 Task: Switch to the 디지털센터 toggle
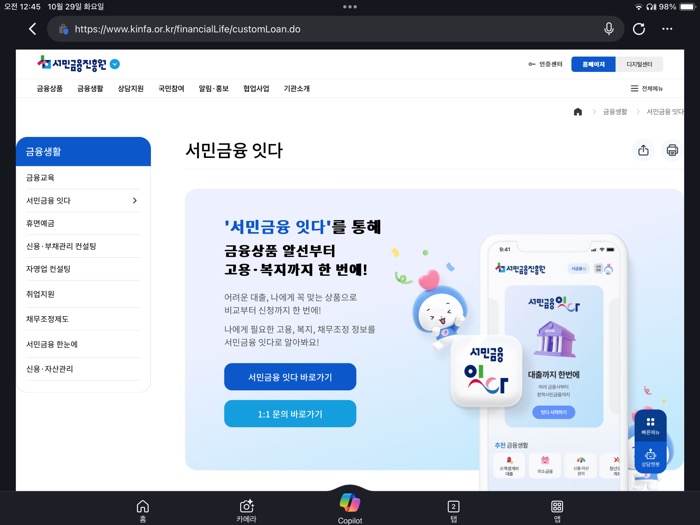point(639,64)
